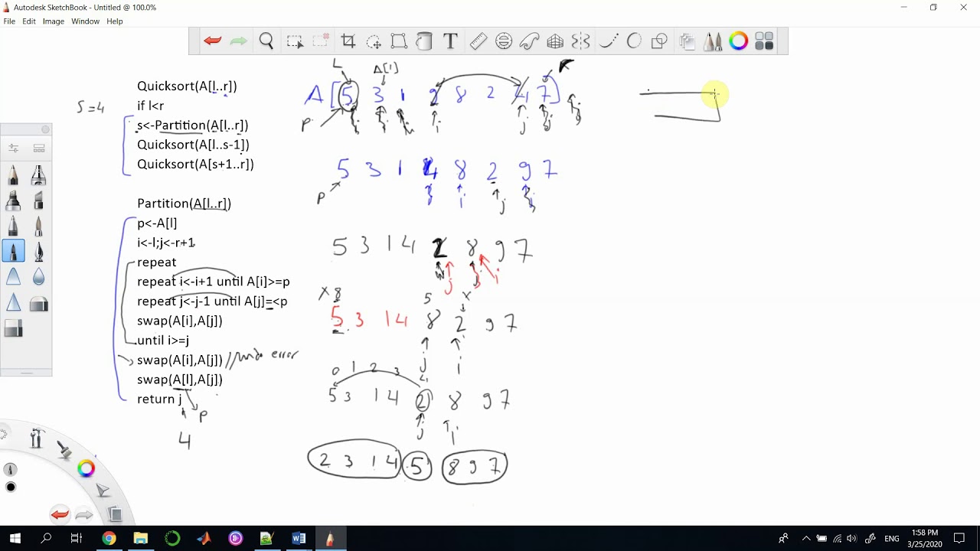Choose the rectangular Select tool
This screenshot has width=980, height=551.
295,41
